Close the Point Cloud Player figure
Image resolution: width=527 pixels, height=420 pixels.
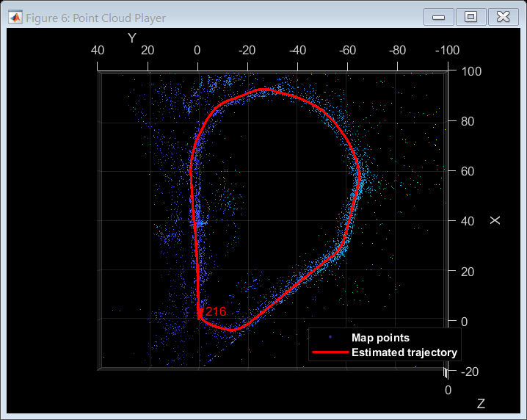pos(504,17)
